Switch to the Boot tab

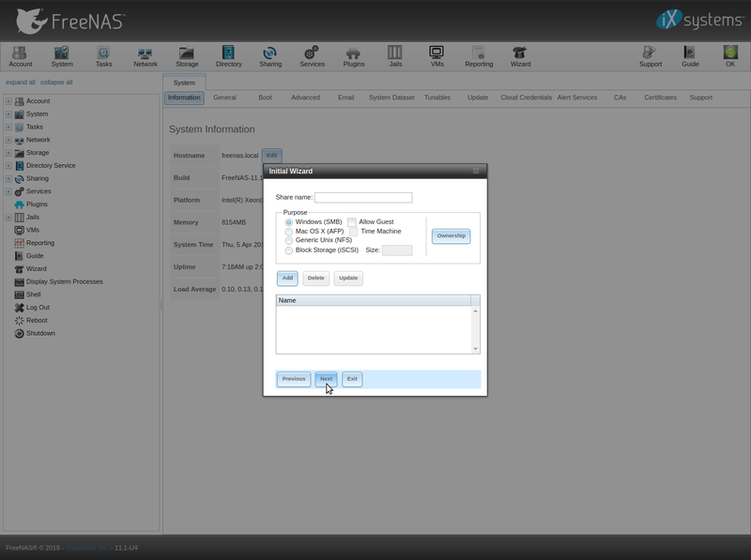265,98
